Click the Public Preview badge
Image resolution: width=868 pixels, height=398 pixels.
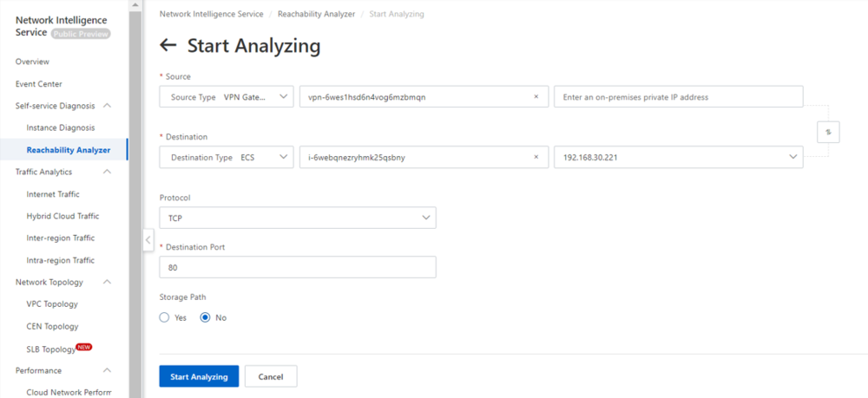pos(81,34)
